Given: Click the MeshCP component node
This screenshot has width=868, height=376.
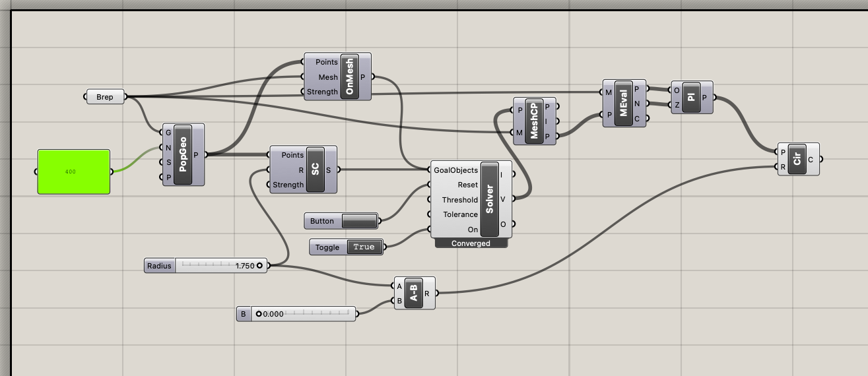Looking at the screenshot, I should pyautogui.click(x=535, y=122).
